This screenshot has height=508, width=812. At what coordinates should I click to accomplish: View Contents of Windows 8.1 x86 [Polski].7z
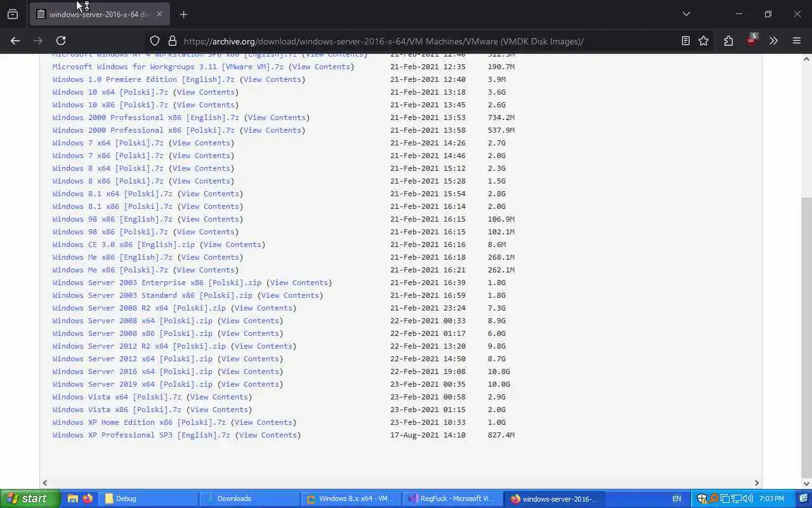point(210,206)
